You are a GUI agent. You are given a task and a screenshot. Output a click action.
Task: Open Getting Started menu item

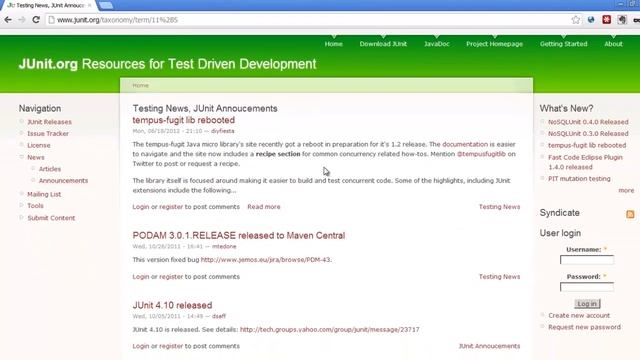(563, 44)
